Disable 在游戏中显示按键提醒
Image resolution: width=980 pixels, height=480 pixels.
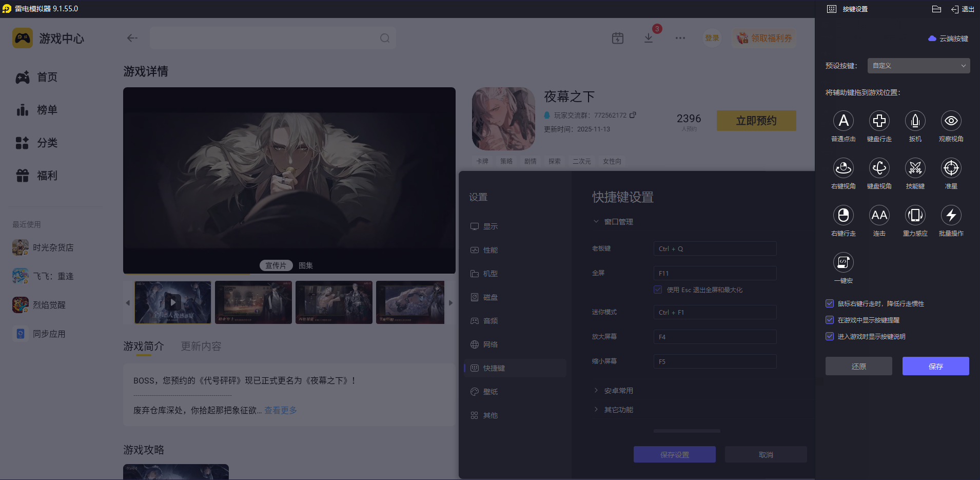pos(830,320)
